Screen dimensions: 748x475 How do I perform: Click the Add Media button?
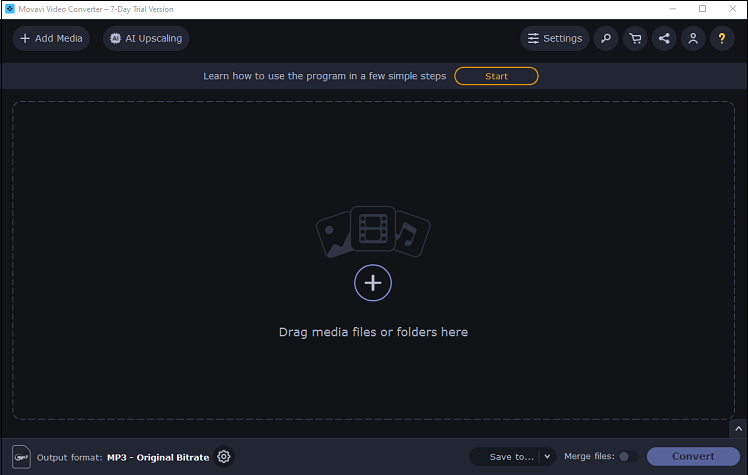pos(51,38)
